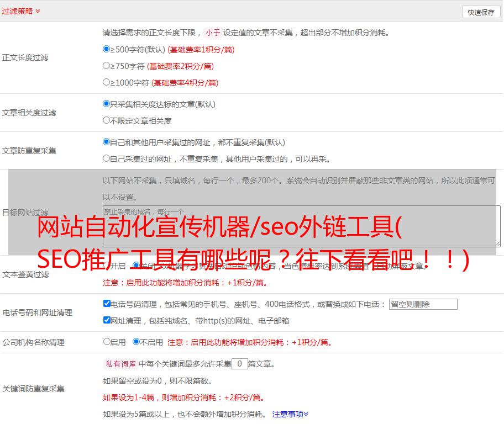
Task: Expand the 注意事项 link
Action: coord(290,414)
